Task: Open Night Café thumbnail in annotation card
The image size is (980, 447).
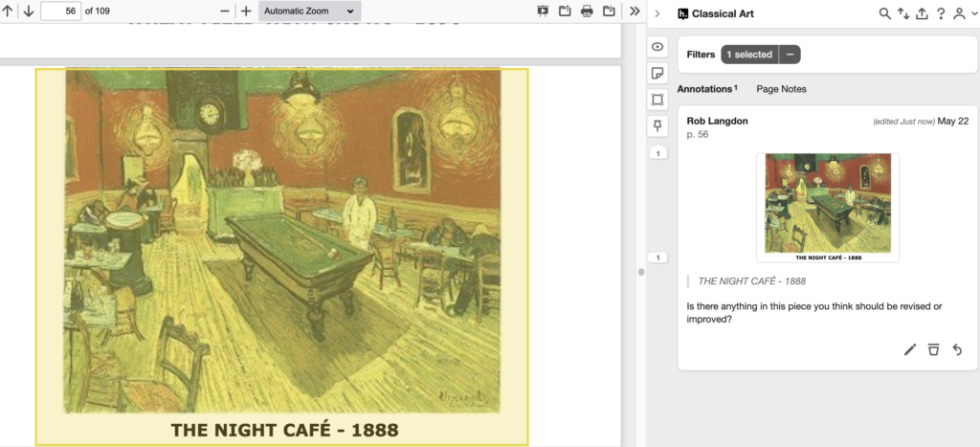Action: pyautogui.click(x=828, y=208)
